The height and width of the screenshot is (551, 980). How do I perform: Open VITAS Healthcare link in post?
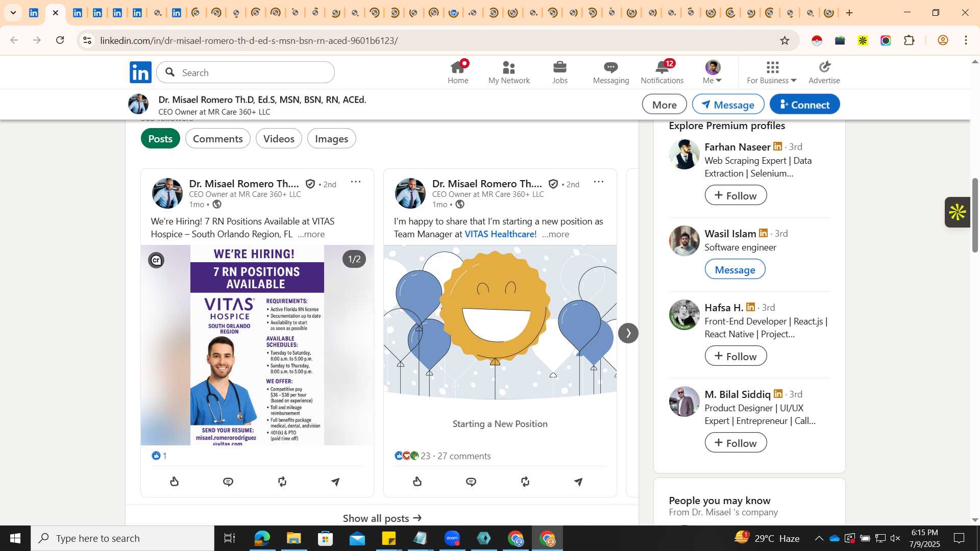click(500, 234)
